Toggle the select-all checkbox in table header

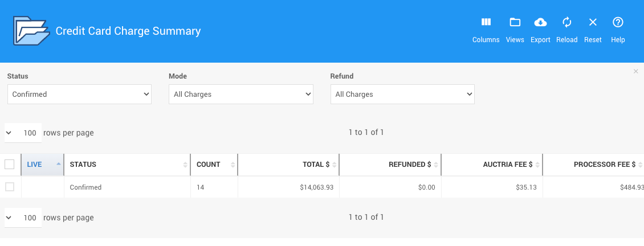coord(10,165)
